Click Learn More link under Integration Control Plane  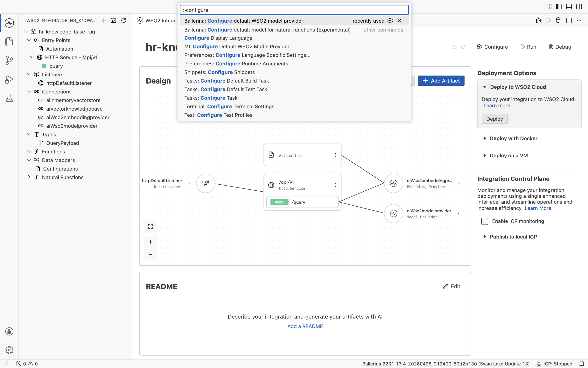point(538,208)
